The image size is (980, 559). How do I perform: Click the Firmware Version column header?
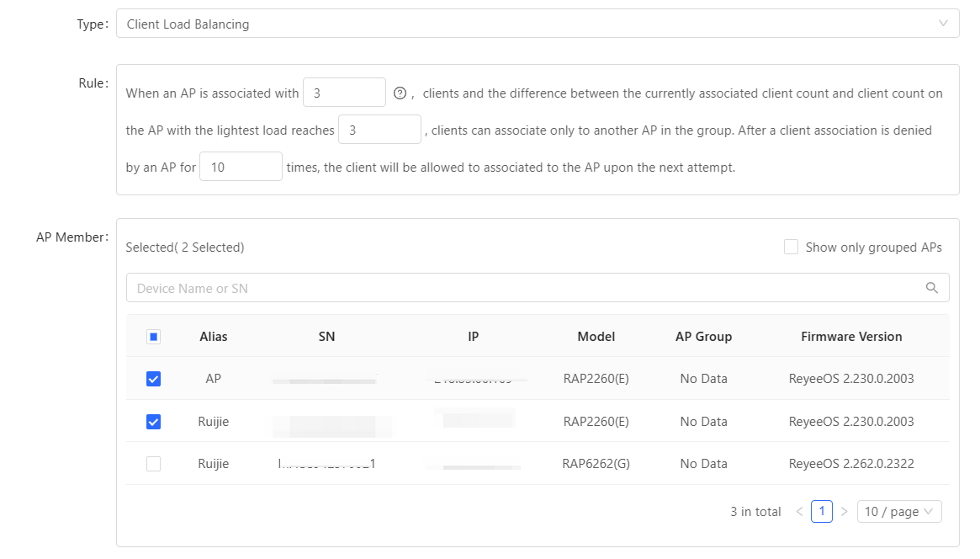pos(850,337)
